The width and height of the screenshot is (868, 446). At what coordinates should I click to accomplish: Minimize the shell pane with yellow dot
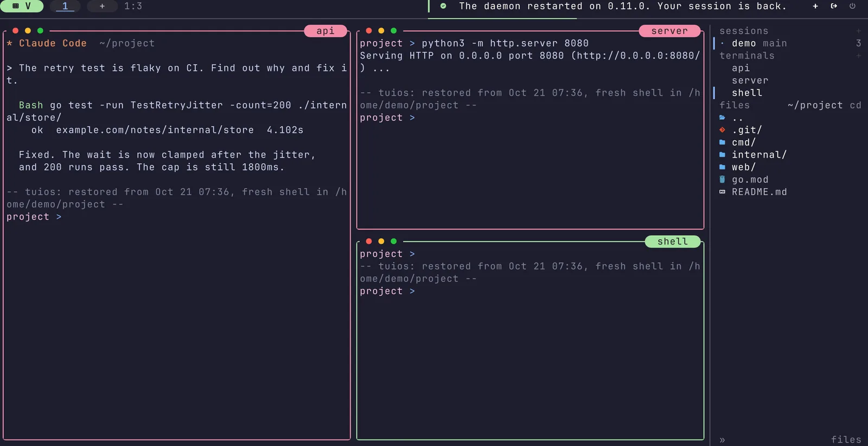[381, 241]
